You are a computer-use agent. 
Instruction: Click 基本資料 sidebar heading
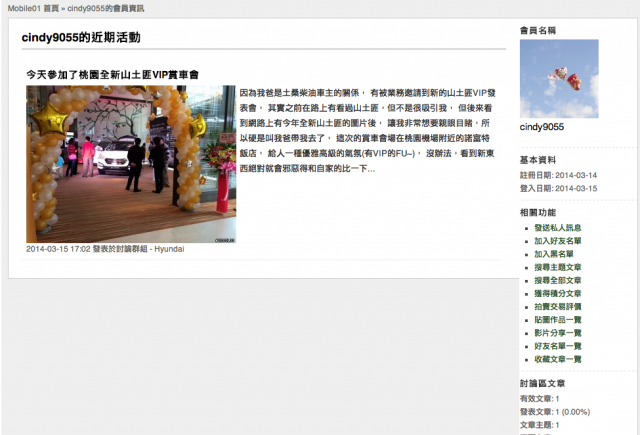pyautogui.click(x=538, y=160)
